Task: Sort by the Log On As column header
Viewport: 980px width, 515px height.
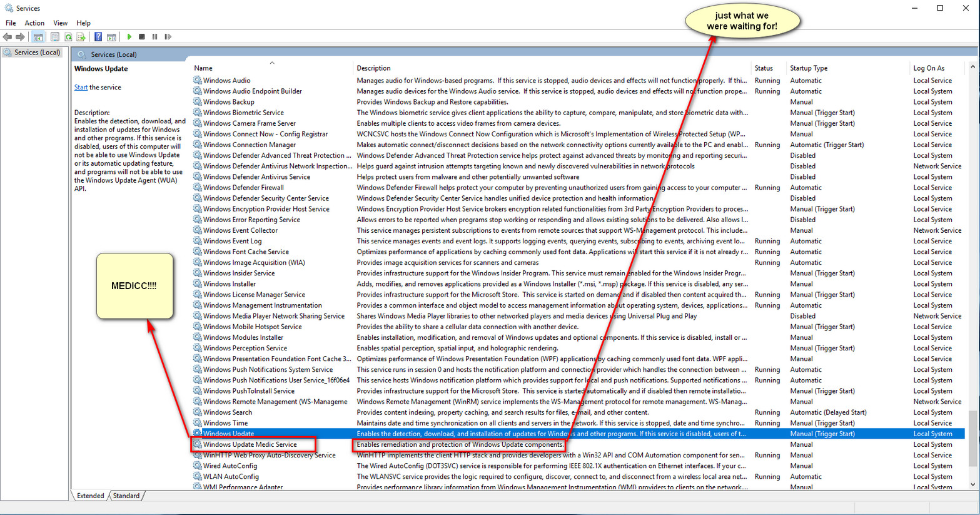Action: pos(938,68)
